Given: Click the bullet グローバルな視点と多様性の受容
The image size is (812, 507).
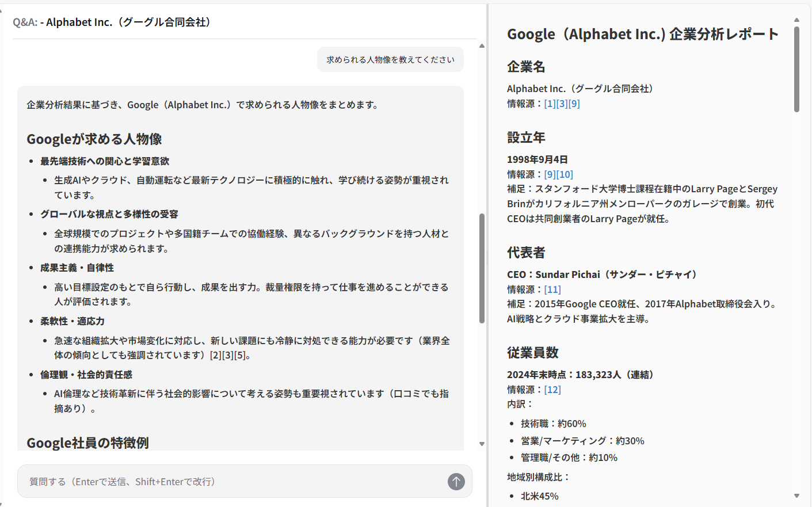Looking at the screenshot, I should tap(109, 214).
